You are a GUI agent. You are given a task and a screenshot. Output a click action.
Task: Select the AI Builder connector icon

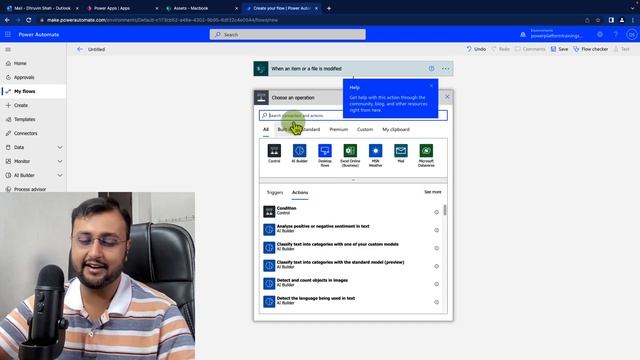(x=300, y=151)
